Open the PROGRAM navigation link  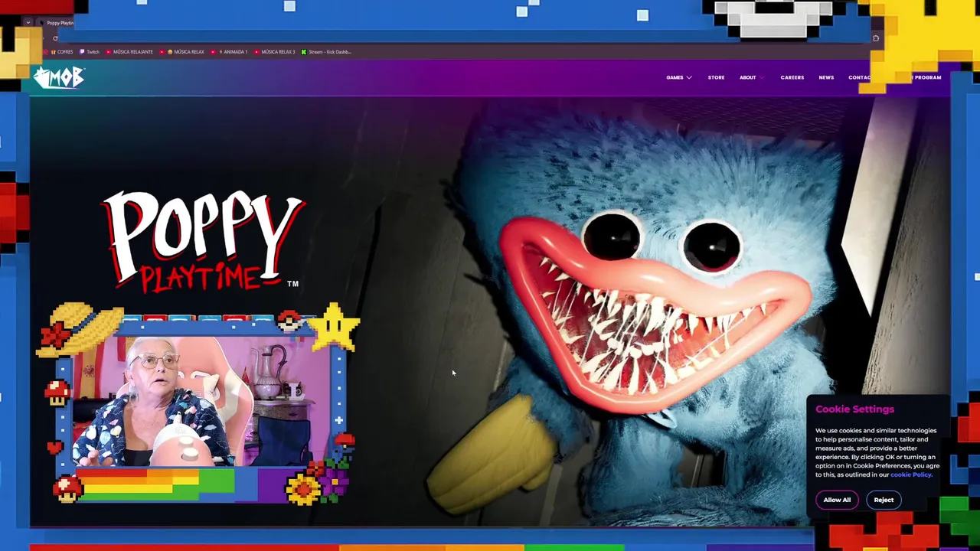(927, 77)
